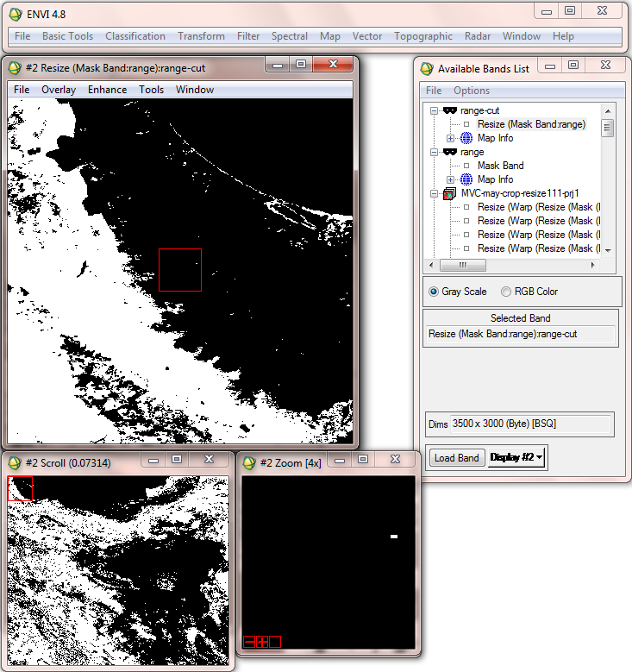This screenshot has height=672, width=632.
Task: Select band box for Resize (Mask Band:range)
Action: [x=466, y=124]
